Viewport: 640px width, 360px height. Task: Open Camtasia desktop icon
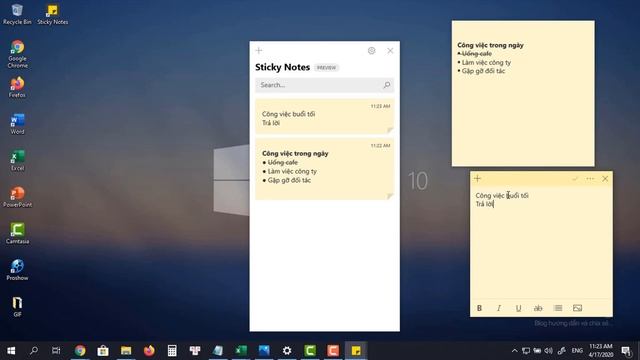tap(17, 233)
